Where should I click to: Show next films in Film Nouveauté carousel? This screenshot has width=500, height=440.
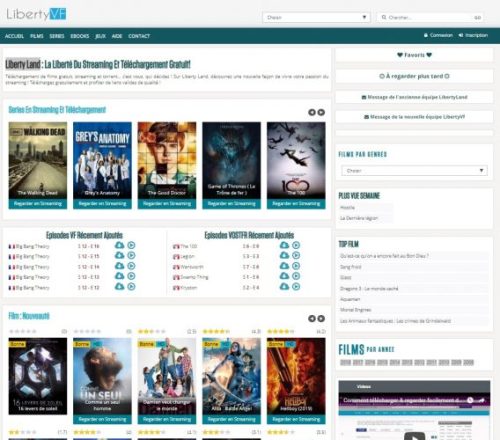pos(321,319)
